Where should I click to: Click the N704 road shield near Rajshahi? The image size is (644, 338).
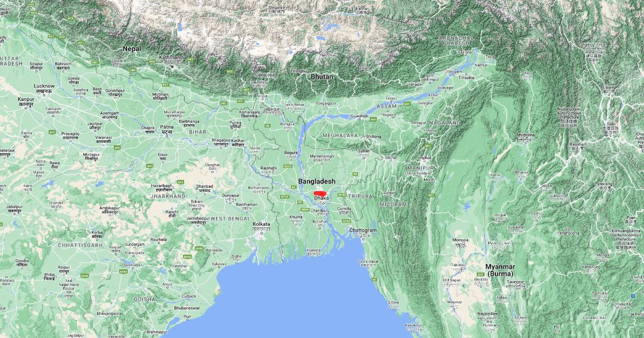coord(284,197)
